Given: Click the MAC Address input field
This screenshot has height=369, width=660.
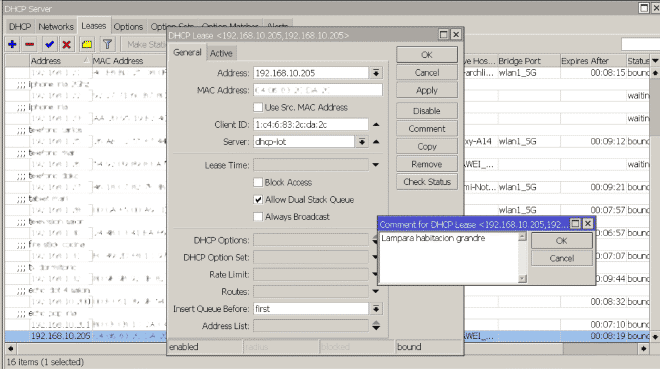Looking at the screenshot, I should pyautogui.click(x=318, y=90).
